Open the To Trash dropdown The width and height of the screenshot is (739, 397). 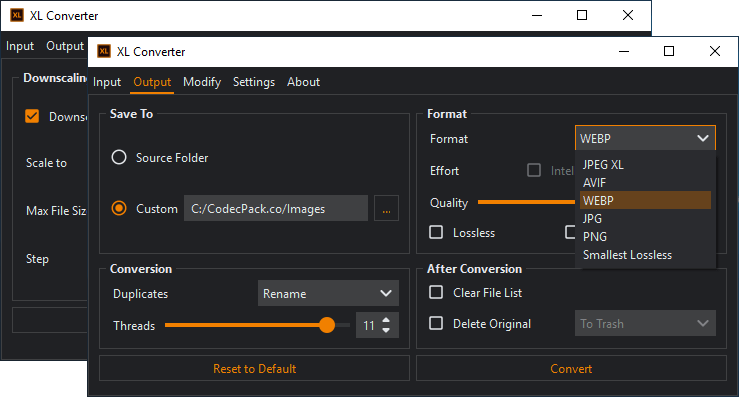645,323
